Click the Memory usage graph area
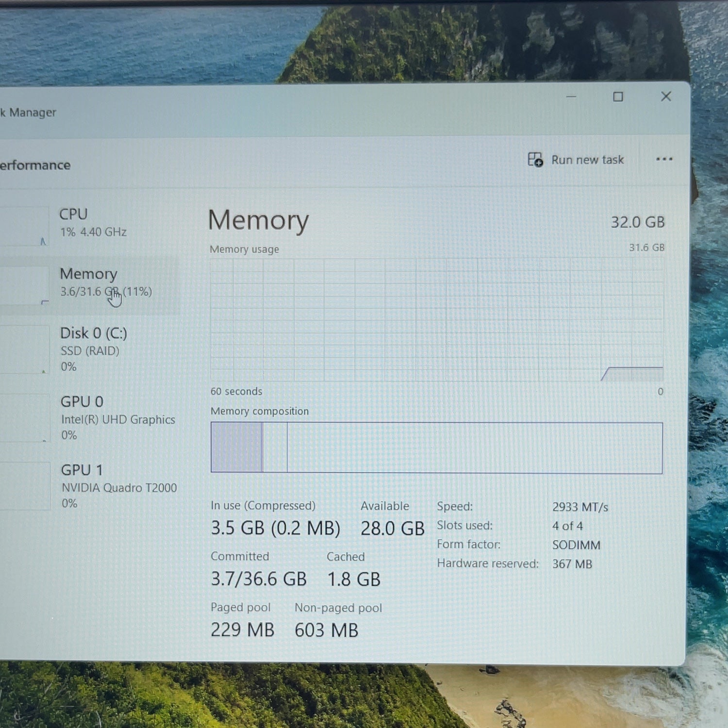The width and height of the screenshot is (728, 728). (437, 320)
